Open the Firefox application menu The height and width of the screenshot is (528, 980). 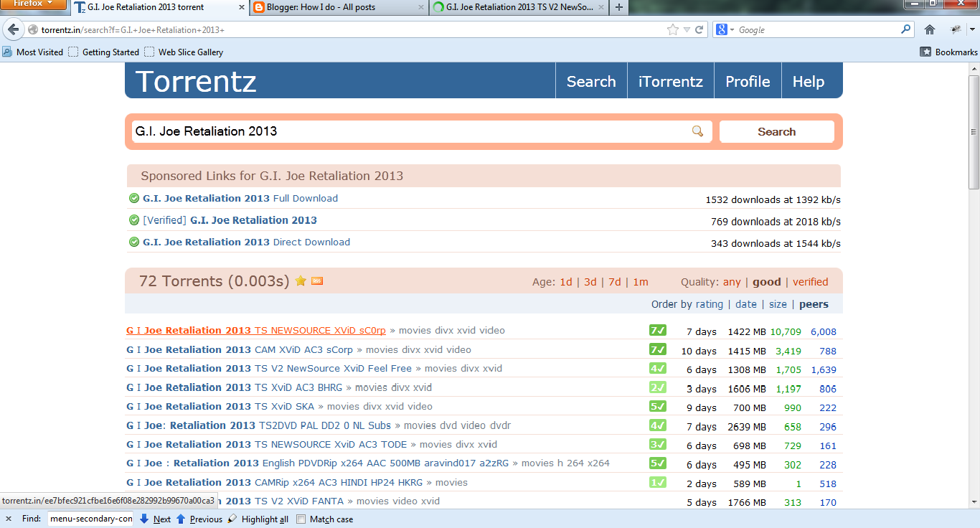tap(34, 4)
